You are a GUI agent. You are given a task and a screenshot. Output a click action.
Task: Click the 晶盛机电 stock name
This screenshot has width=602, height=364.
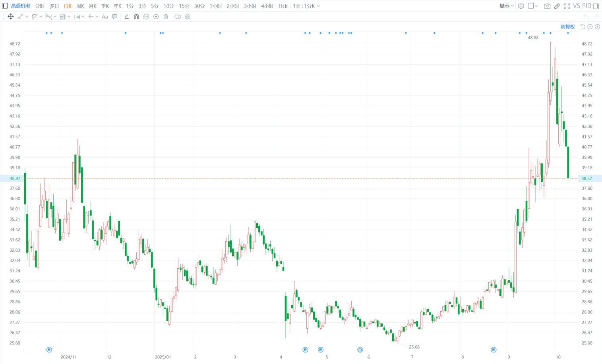tap(21, 6)
